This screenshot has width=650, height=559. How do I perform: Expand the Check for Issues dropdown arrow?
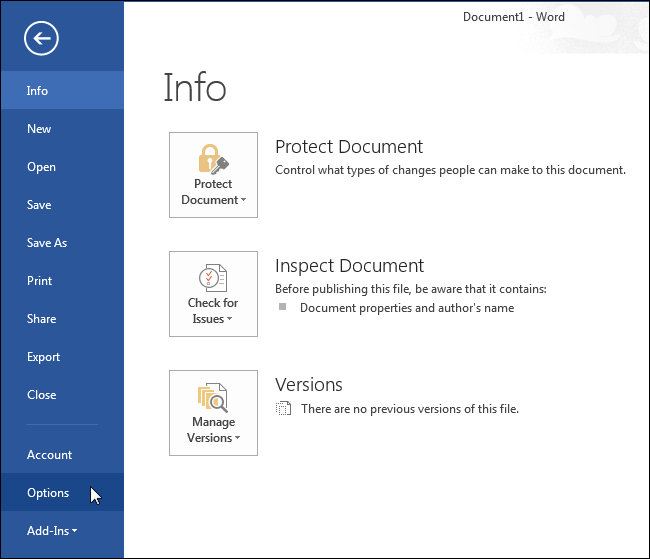click(229, 319)
